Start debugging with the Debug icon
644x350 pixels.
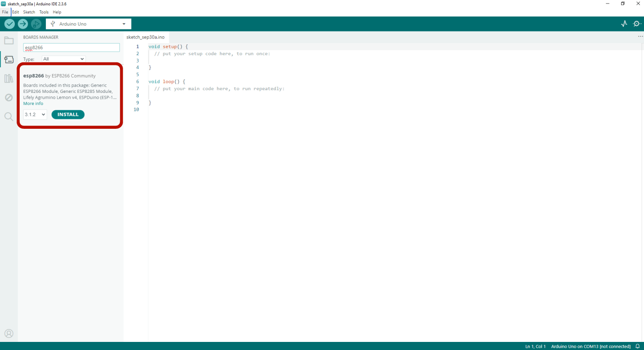point(36,24)
